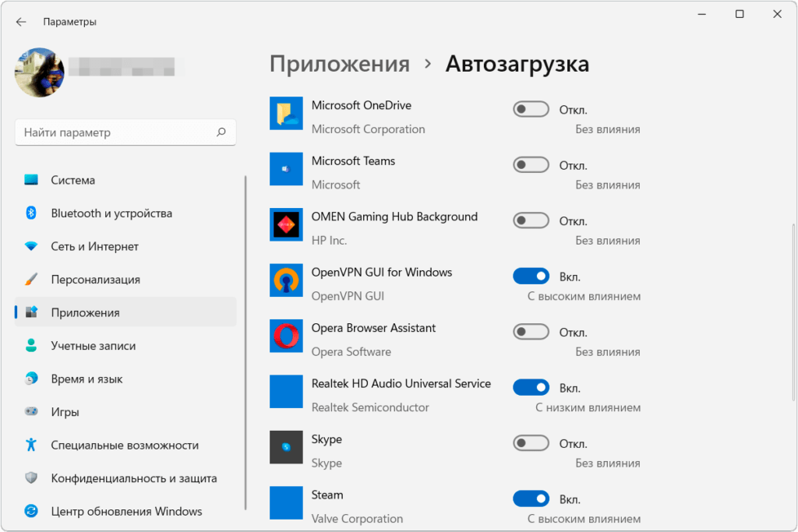Disable OpenVPN GUI autostart toggle
Viewport: 798px width, 532px height.
tap(531, 277)
